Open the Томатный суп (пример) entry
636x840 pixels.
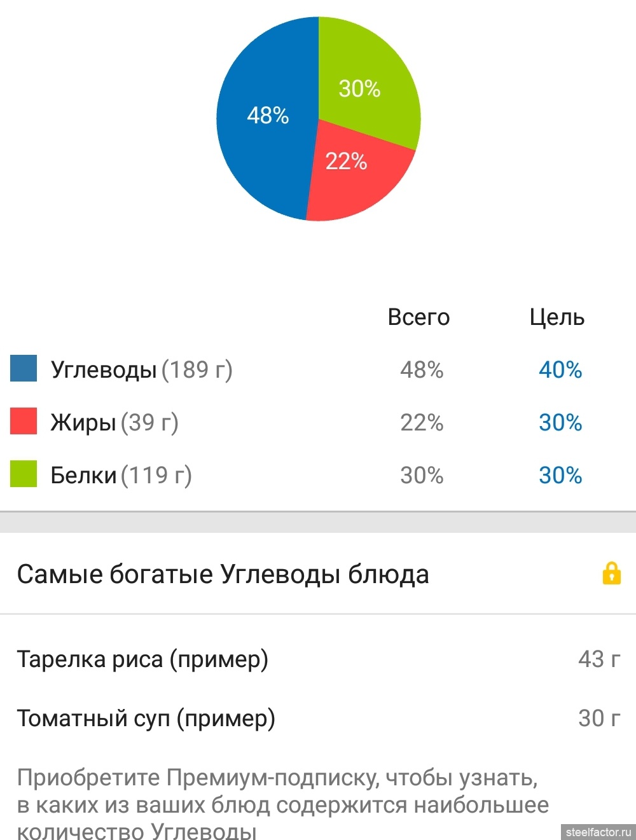pyautogui.click(x=318, y=718)
